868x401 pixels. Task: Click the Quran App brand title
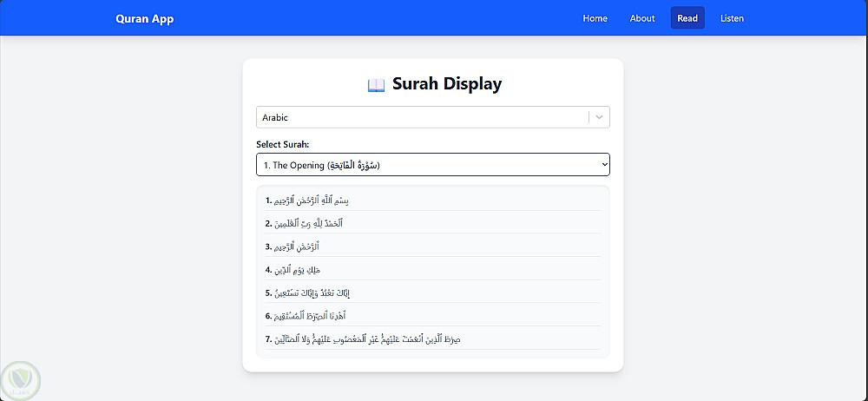point(145,19)
